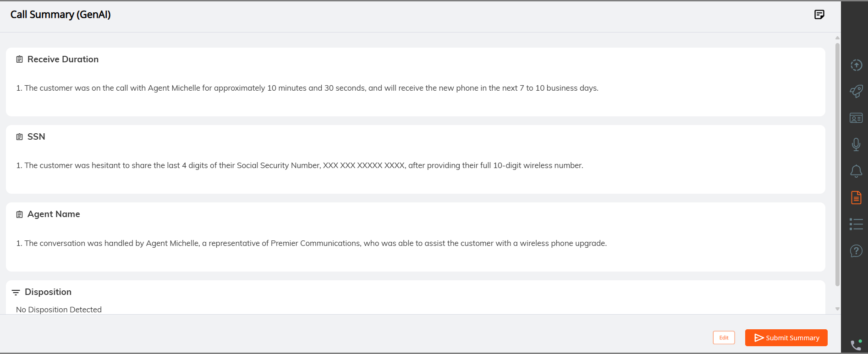Click the Agent Name section clipboard icon

[x=19, y=214]
